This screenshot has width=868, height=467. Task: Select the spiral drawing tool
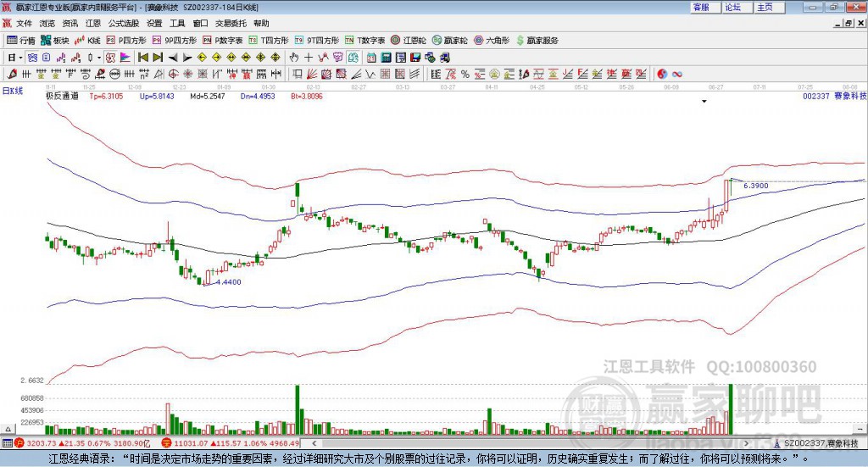coord(86,74)
